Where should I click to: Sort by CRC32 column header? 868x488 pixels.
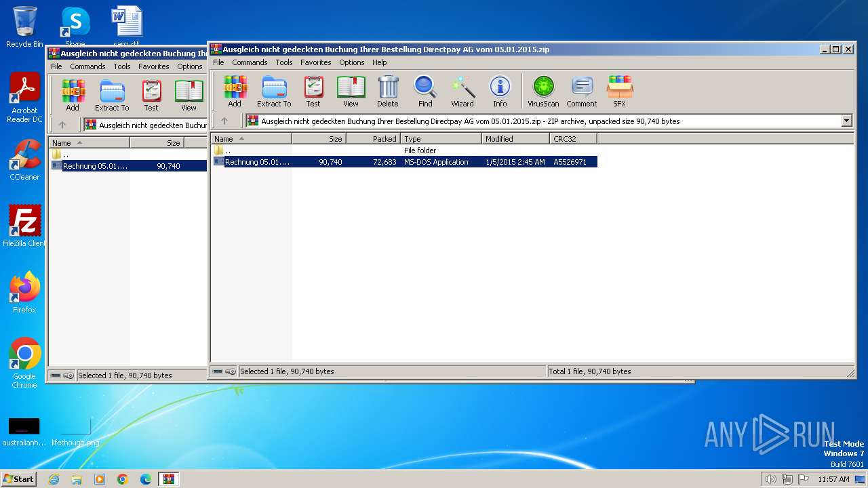pos(574,138)
